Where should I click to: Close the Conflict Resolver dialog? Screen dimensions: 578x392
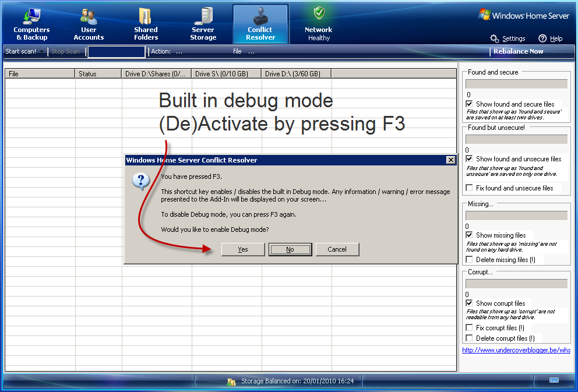pyautogui.click(x=450, y=160)
